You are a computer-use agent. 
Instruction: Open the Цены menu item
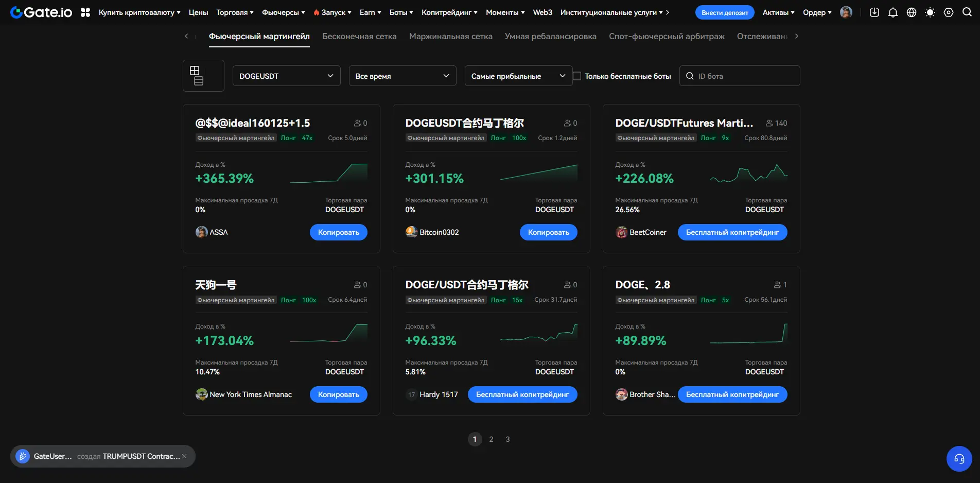click(198, 12)
